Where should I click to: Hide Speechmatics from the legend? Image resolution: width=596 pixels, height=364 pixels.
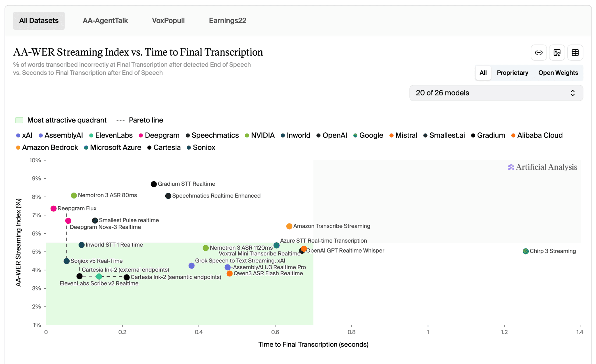pyautogui.click(x=212, y=135)
